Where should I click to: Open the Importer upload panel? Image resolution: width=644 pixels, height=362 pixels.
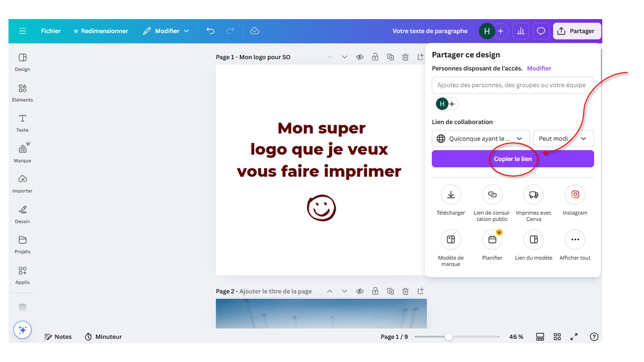(23, 184)
